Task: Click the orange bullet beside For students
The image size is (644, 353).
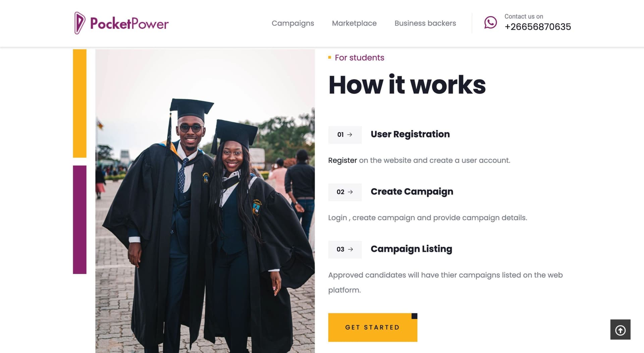Action: coord(329,58)
